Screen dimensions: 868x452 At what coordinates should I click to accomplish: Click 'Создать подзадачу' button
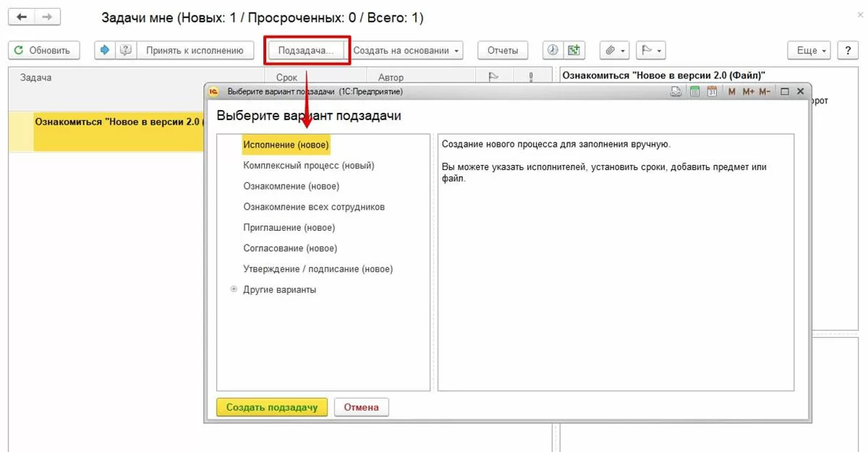(272, 407)
